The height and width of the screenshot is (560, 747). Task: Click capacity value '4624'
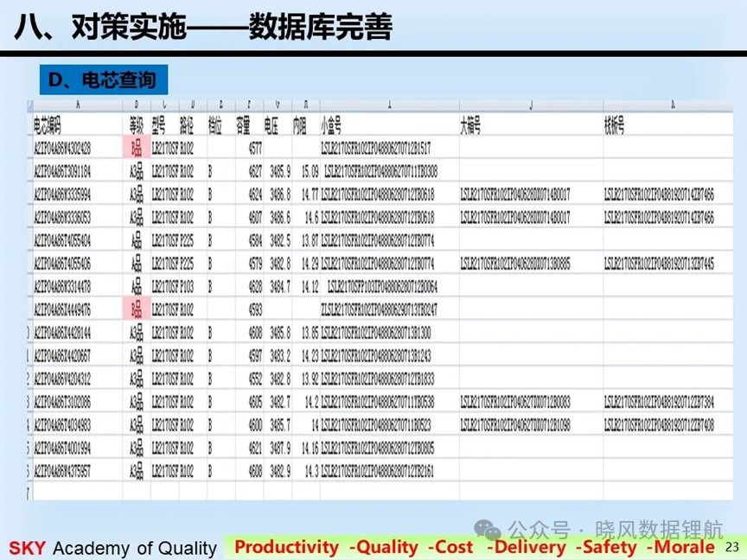255,194
